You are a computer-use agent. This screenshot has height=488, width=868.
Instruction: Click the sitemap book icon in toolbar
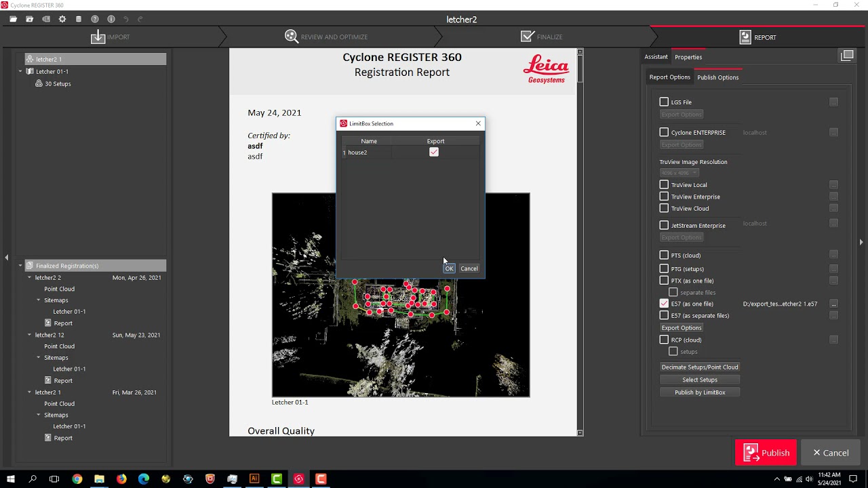[x=45, y=19]
